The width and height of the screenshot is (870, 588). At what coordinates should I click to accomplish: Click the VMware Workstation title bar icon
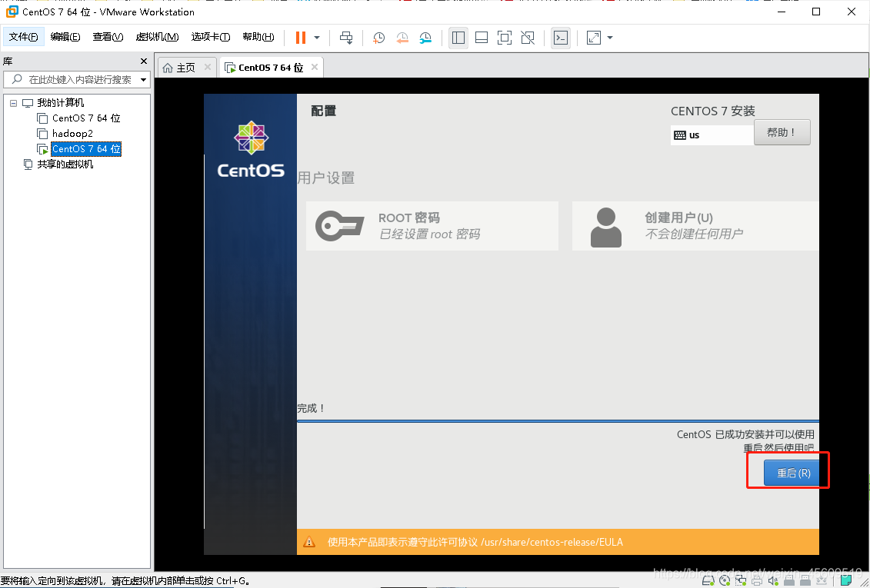click(12, 11)
